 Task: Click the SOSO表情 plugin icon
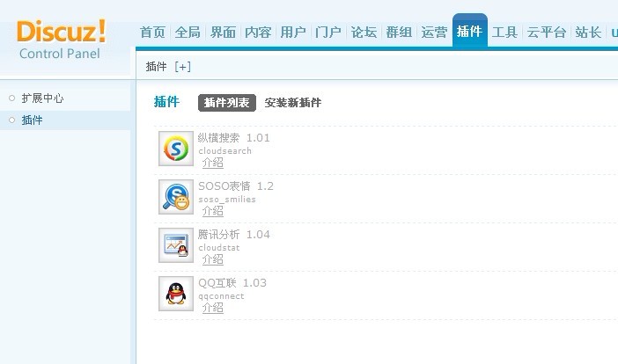176,197
